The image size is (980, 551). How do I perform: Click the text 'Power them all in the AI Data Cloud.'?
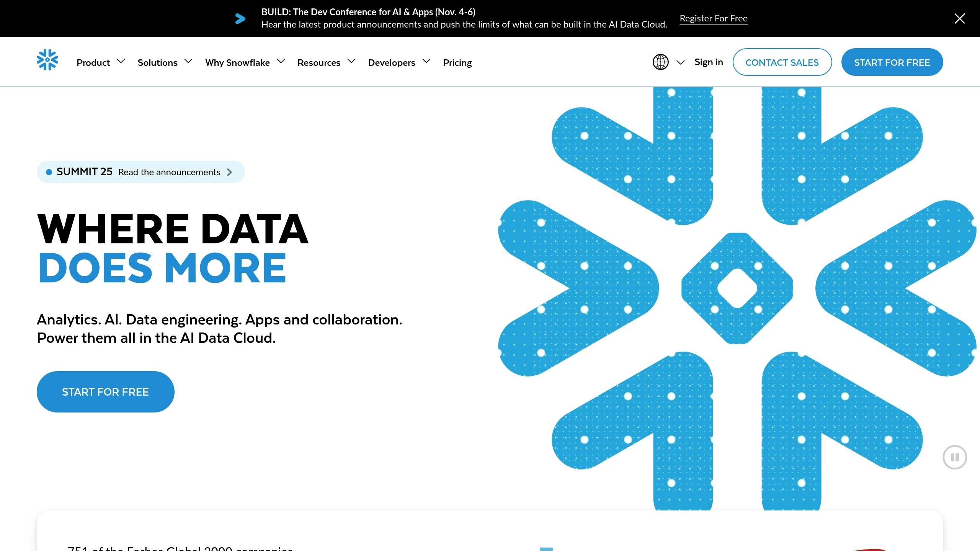coord(156,338)
